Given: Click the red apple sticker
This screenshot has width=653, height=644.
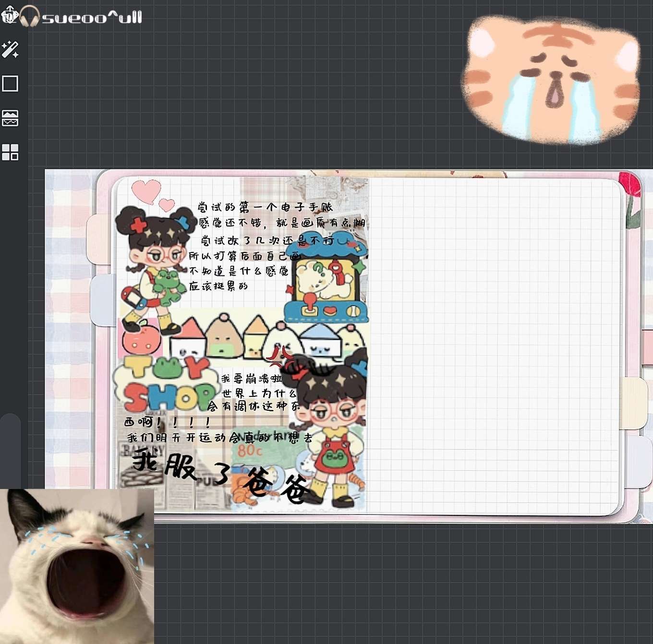Looking at the screenshot, I should pos(140,338).
